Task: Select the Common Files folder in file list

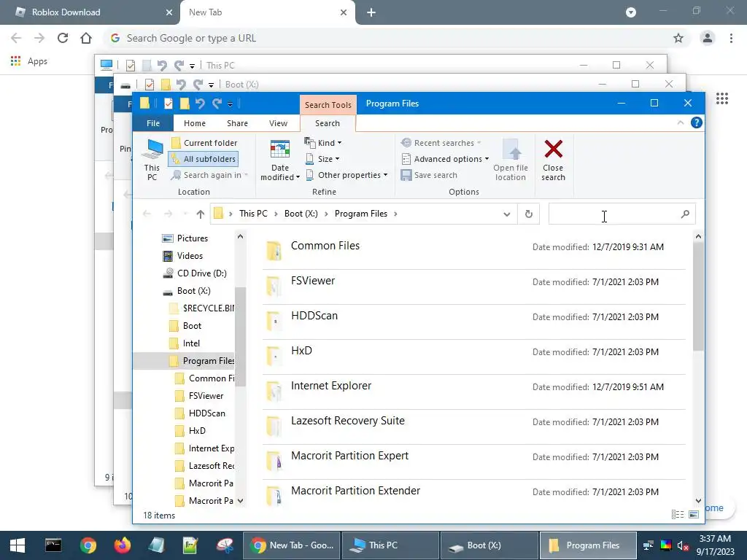Action: point(473,252)
